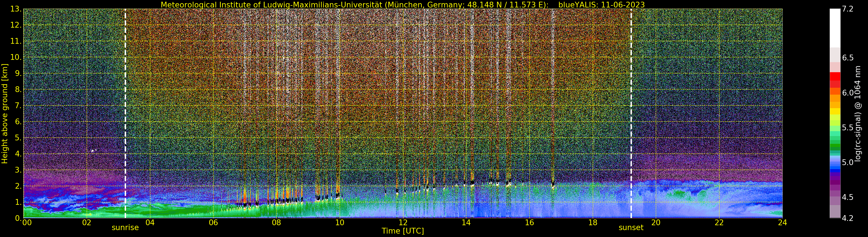This screenshot has height=237, width=868.
Task: Click time axis tick 08
Action: pyautogui.click(x=276, y=223)
